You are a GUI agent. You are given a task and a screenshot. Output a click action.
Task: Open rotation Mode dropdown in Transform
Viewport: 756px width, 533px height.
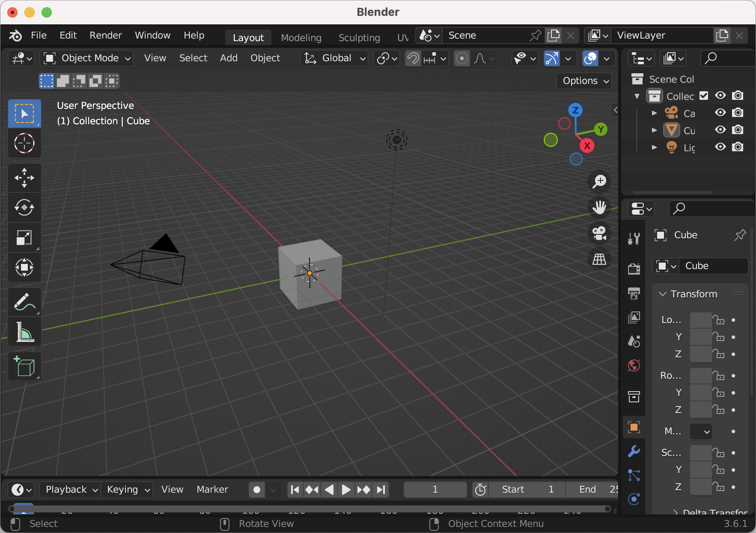[x=701, y=432]
